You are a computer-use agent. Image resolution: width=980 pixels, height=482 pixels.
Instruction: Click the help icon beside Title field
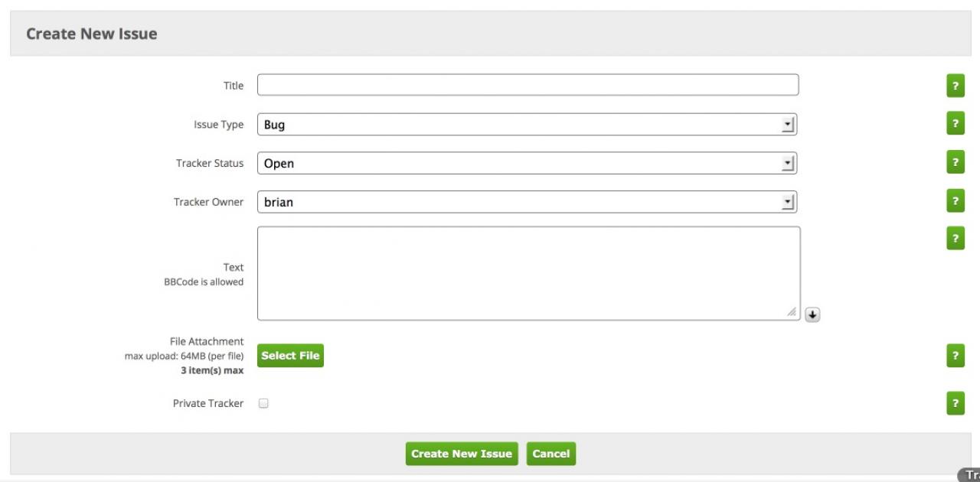click(955, 86)
